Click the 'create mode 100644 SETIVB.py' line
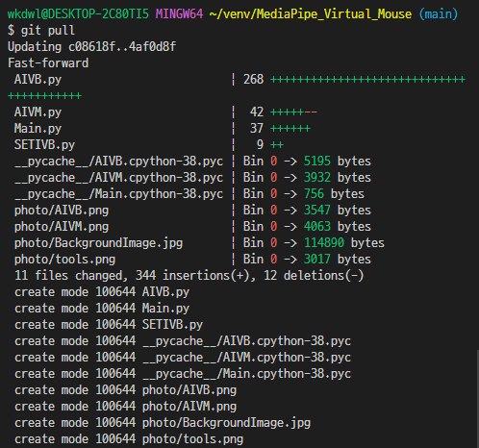Screen dimensions: 479x448 coord(109,325)
